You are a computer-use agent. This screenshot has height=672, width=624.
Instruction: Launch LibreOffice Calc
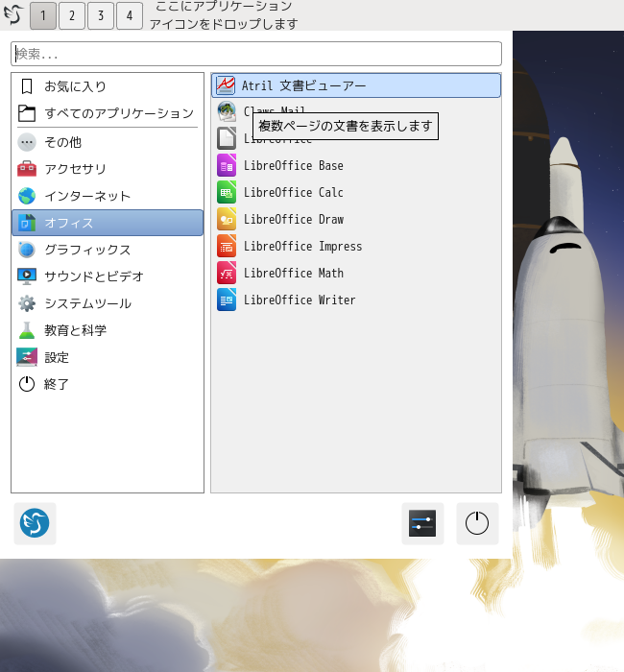pyautogui.click(x=356, y=193)
